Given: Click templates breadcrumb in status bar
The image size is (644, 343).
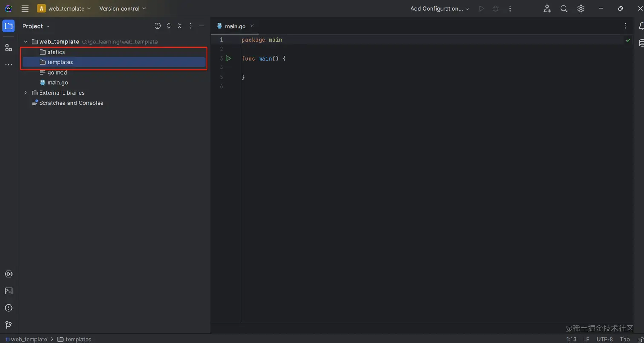Looking at the screenshot, I should 75,339.
